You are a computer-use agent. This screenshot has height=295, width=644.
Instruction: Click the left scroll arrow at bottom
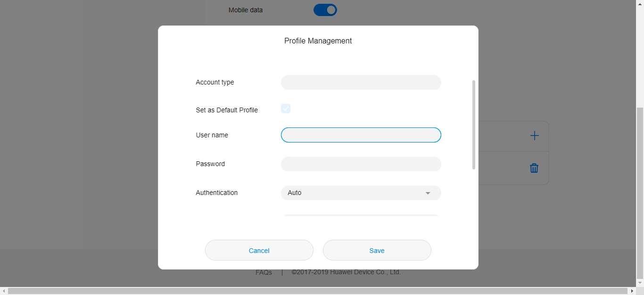[4, 291]
